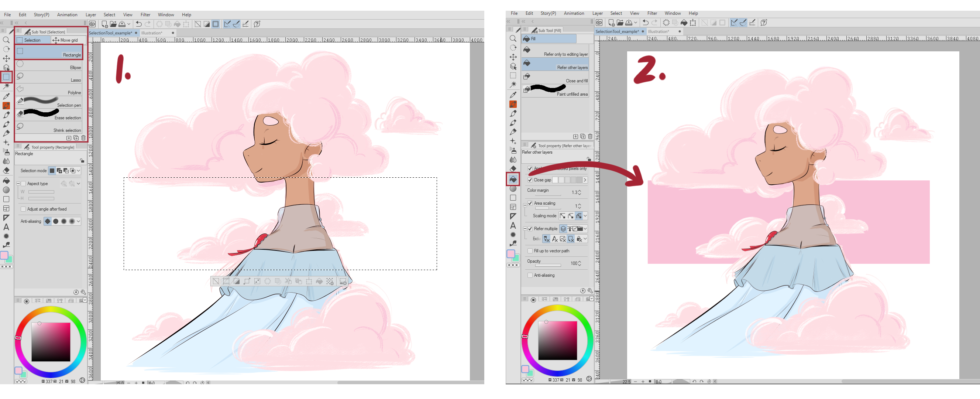This screenshot has height=399, width=980.
Task: Pick the Erase selection sub tool
Action: [x=48, y=114]
